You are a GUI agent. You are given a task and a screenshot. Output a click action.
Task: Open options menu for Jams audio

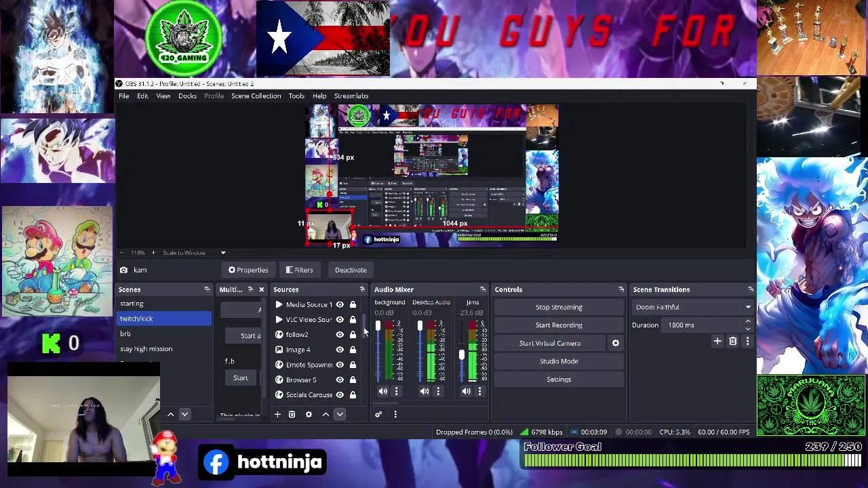coord(479,391)
